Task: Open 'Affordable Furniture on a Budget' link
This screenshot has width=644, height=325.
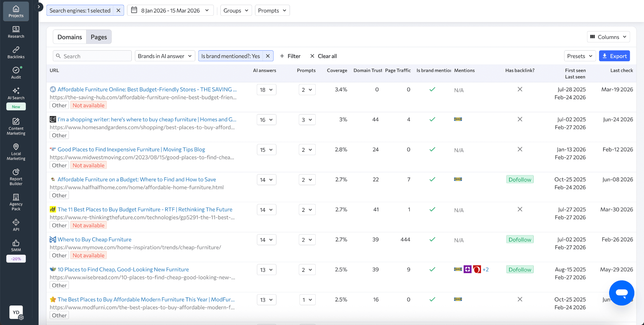Action: pyautogui.click(x=137, y=179)
